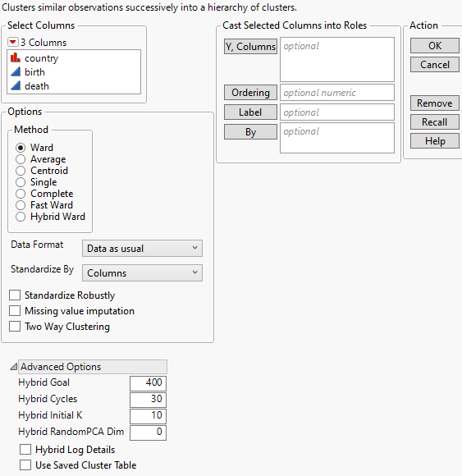
Task: Choose the Complete clustering method
Action: point(21,194)
